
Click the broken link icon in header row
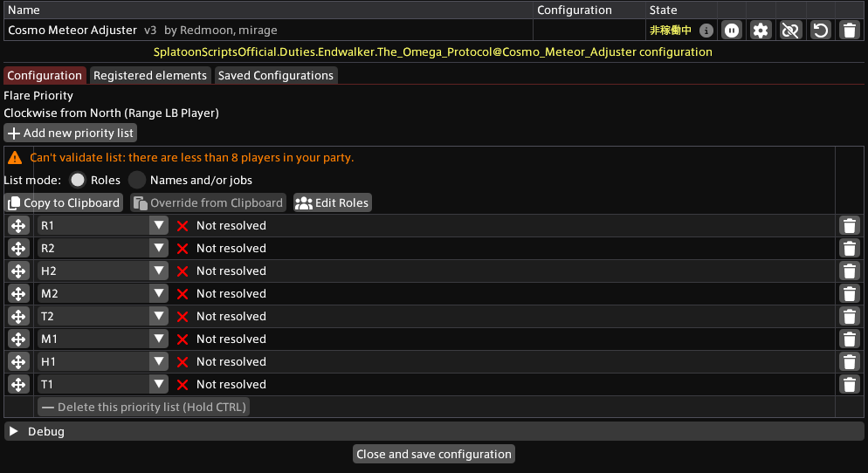point(790,30)
